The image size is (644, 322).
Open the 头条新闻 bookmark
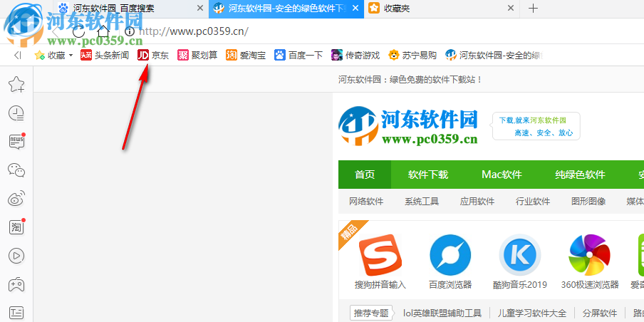click(x=105, y=55)
